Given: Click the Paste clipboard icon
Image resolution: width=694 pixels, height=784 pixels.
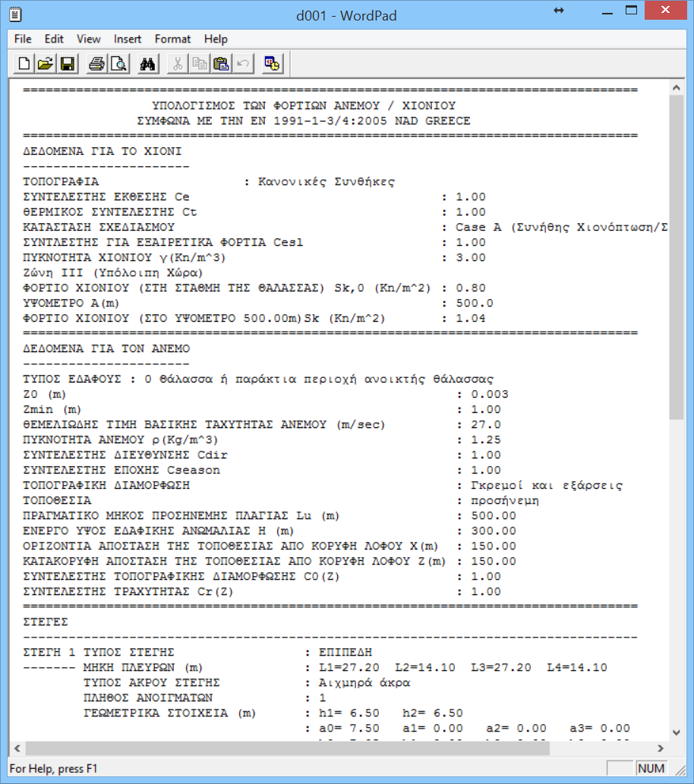Looking at the screenshot, I should pyautogui.click(x=221, y=64).
